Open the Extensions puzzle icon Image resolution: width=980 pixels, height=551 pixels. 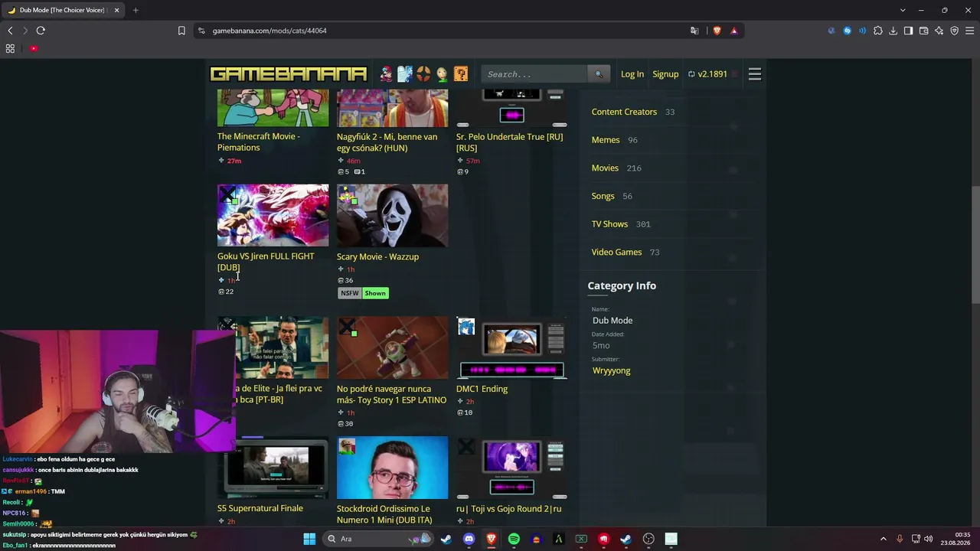[x=878, y=31]
